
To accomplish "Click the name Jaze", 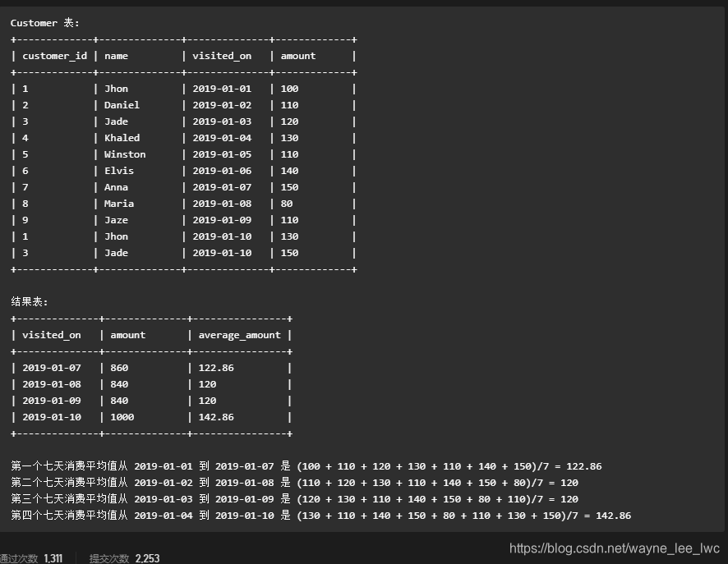I will tap(116, 220).
